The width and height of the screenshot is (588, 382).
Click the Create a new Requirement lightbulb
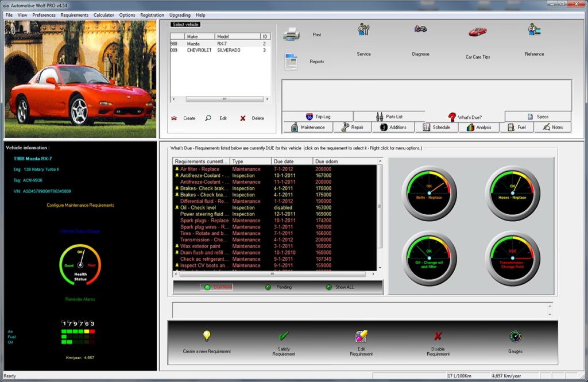click(207, 336)
